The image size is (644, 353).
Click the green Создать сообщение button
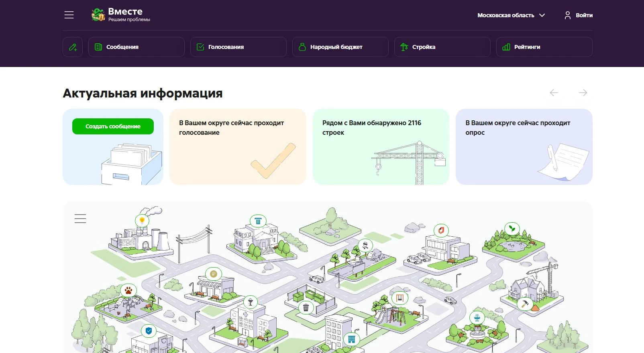[113, 126]
